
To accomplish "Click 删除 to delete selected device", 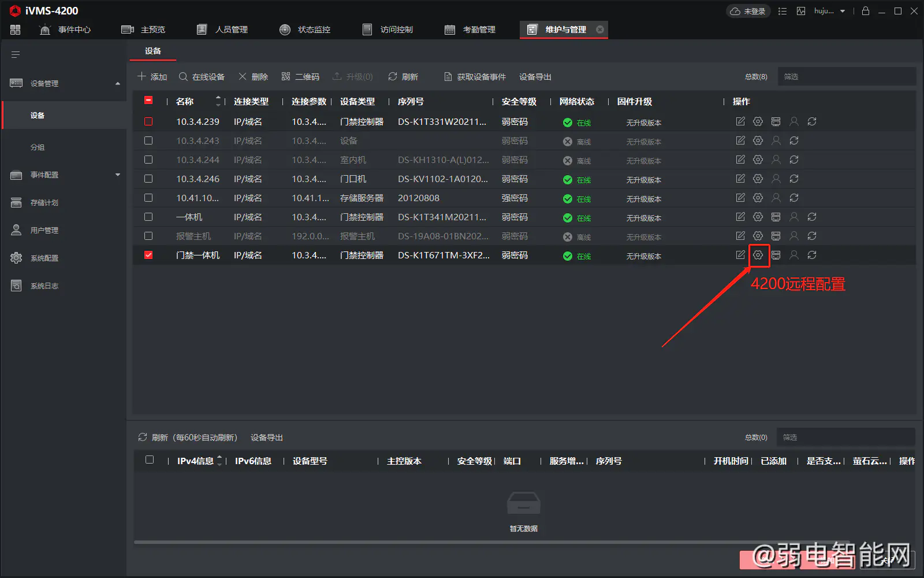I will 254,77.
